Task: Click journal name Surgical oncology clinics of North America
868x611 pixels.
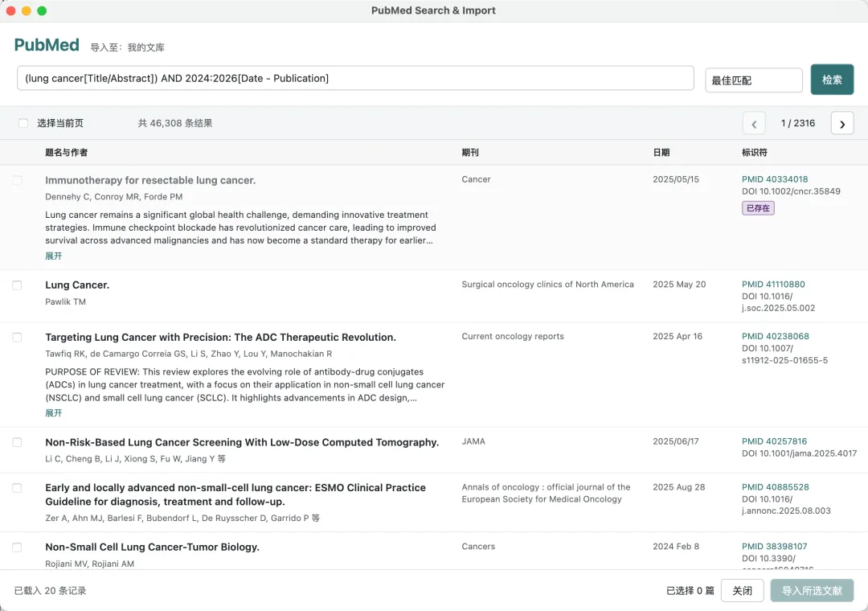Action: (547, 284)
